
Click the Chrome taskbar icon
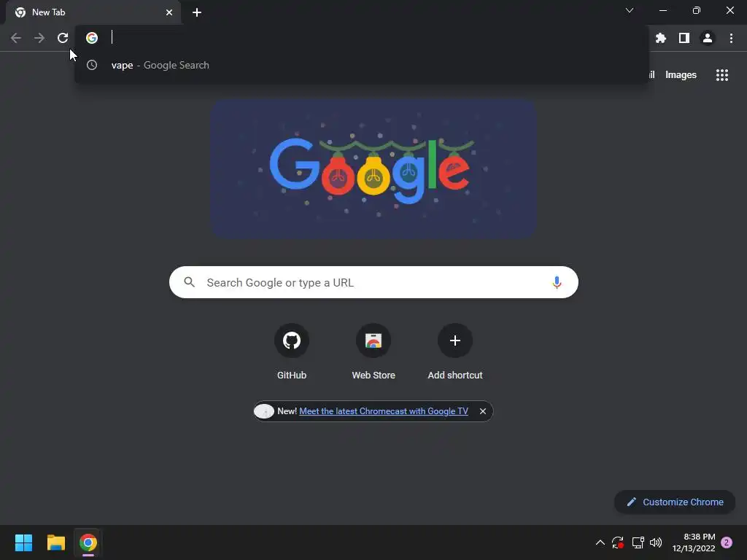point(88,542)
